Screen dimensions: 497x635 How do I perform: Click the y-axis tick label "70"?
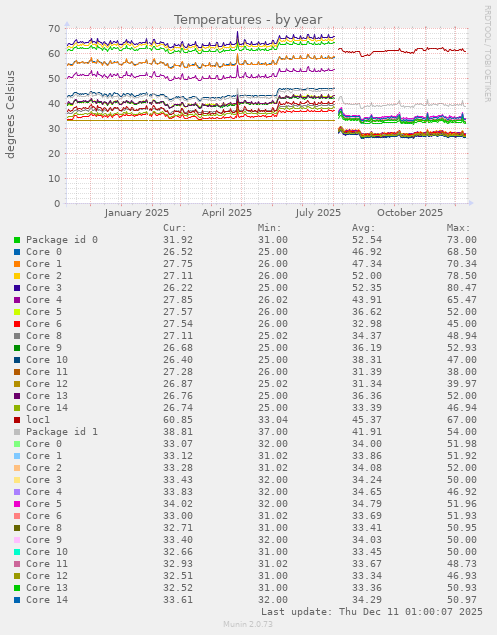click(54, 28)
